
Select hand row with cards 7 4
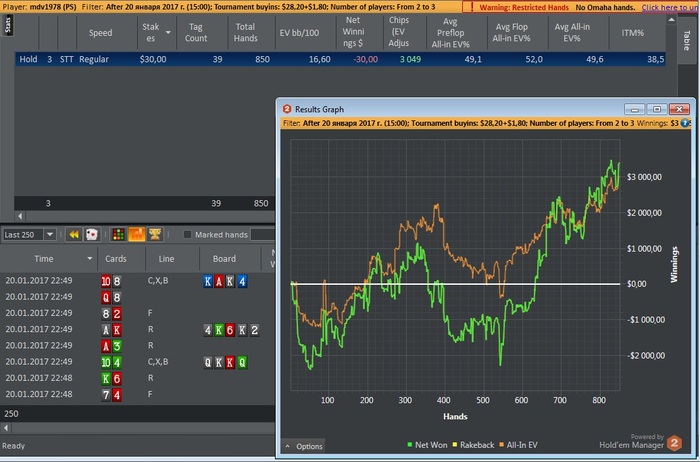[138, 394]
